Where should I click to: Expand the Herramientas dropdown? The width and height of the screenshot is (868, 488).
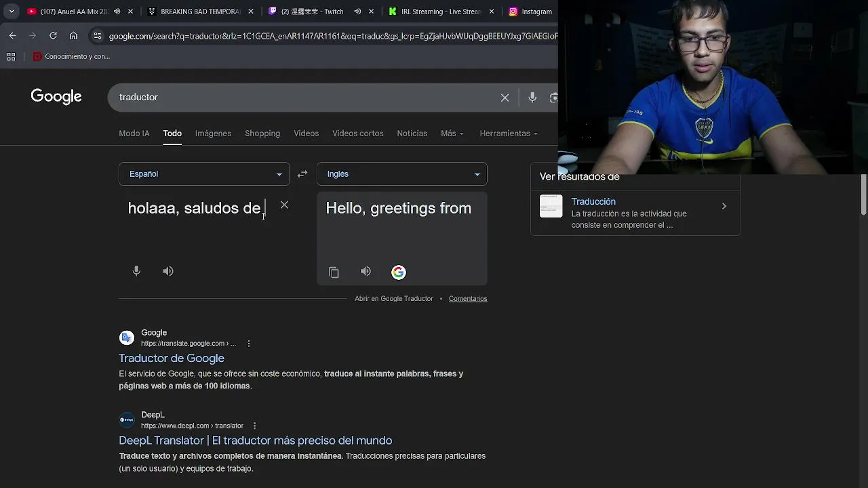pyautogui.click(x=509, y=134)
